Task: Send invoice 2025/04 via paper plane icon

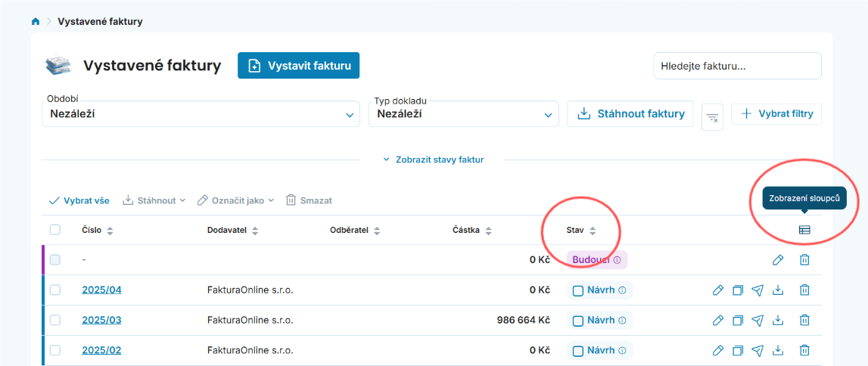Action: tap(758, 290)
